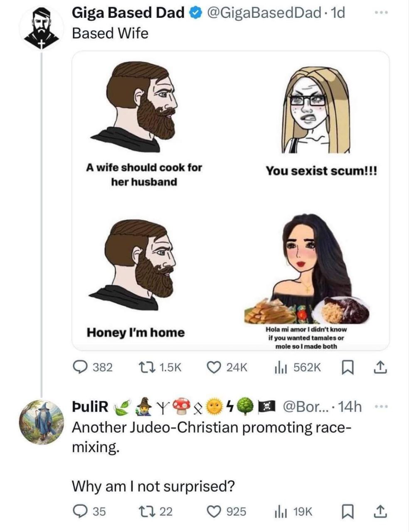This screenshot has width=409, height=532.
Task: Like the Giga Based Dad tweet
Action: click(x=214, y=367)
